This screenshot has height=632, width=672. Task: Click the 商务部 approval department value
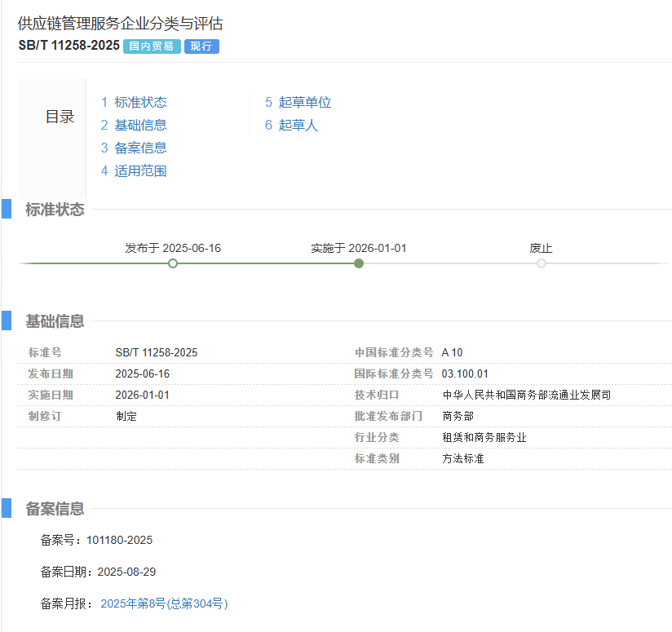(457, 416)
